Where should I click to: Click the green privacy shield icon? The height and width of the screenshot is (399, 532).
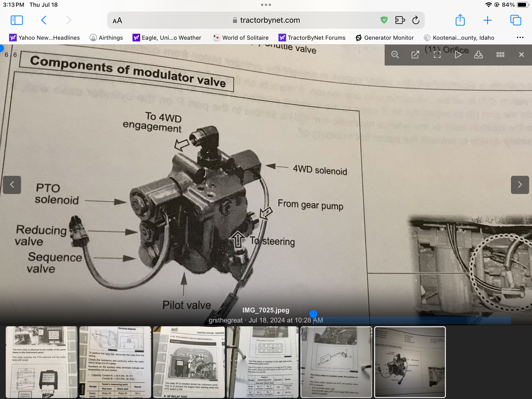384,20
